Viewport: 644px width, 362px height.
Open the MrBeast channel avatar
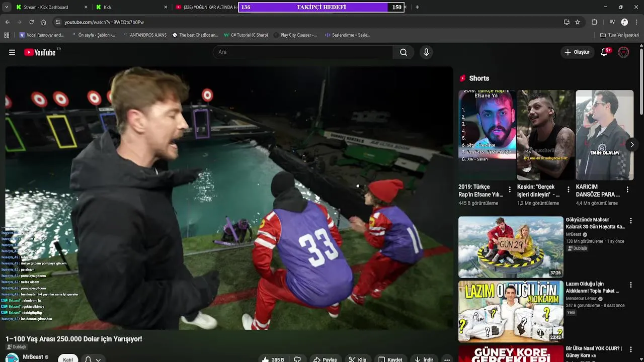point(12,358)
